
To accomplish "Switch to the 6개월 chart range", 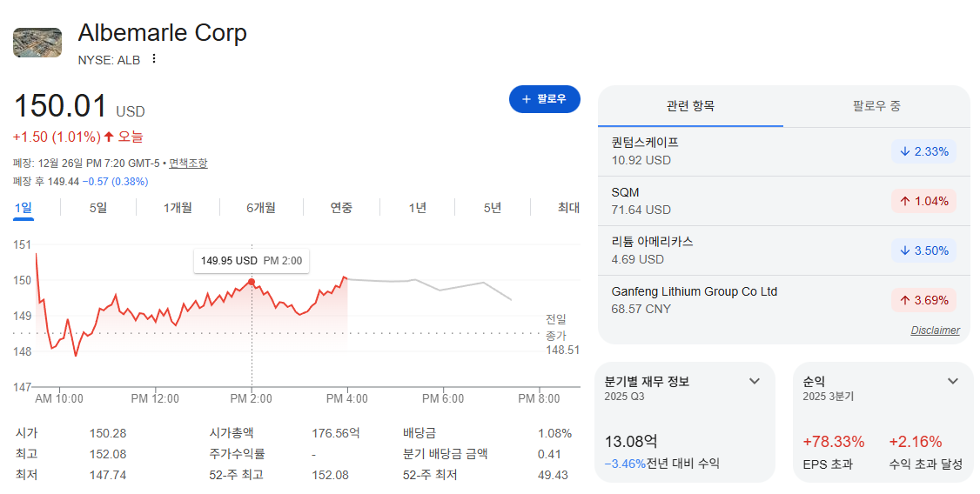I will [261, 208].
